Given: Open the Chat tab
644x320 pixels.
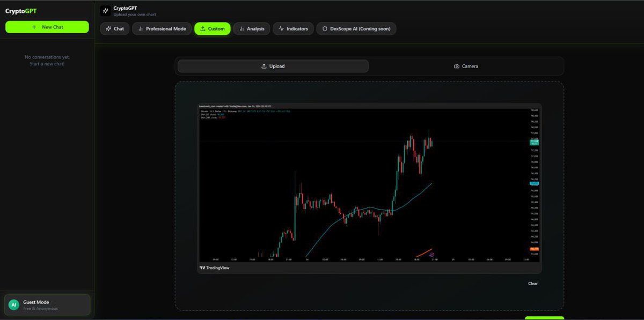Looking at the screenshot, I should tap(115, 28).
